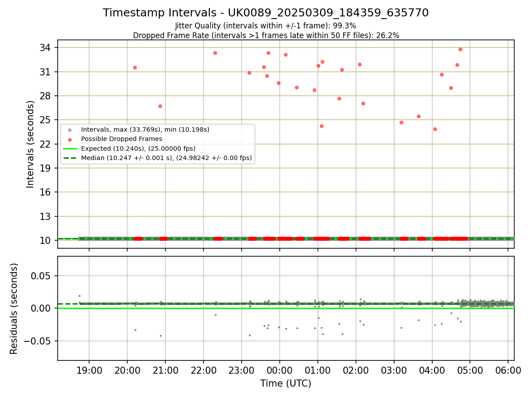This screenshot has height=399, width=532.
Task: Click the 23:00 tick label on time axis
Action: click(242, 370)
